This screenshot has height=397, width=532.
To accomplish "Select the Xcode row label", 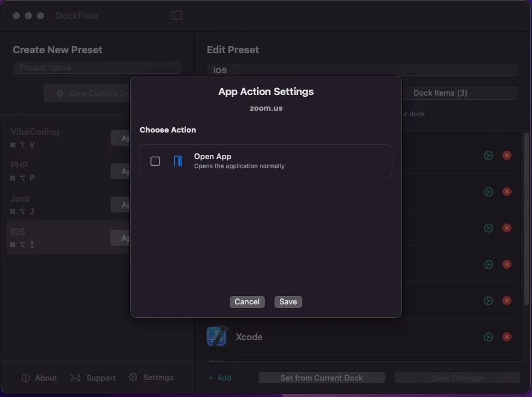I will tap(249, 337).
